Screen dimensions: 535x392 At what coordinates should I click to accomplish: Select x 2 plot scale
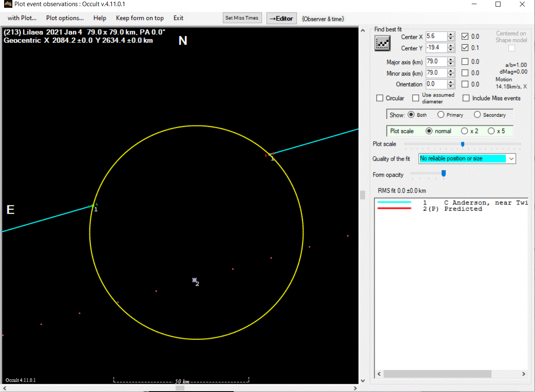coord(464,131)
